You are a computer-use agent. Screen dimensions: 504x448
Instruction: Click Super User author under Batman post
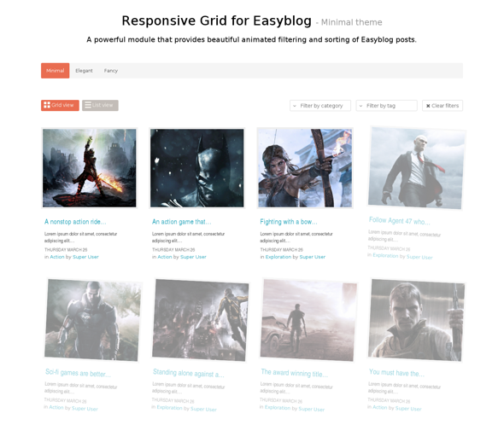[193, 257]
